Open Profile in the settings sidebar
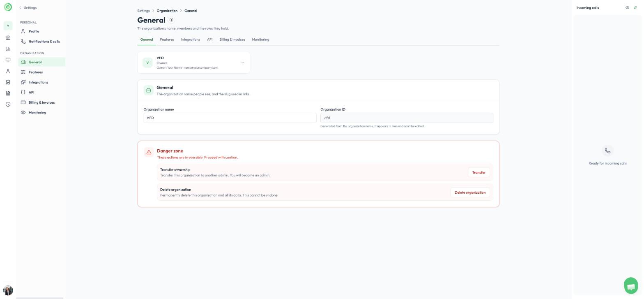Image resolution: width=644 pixels, height=299 pixels. coord(41,31)
